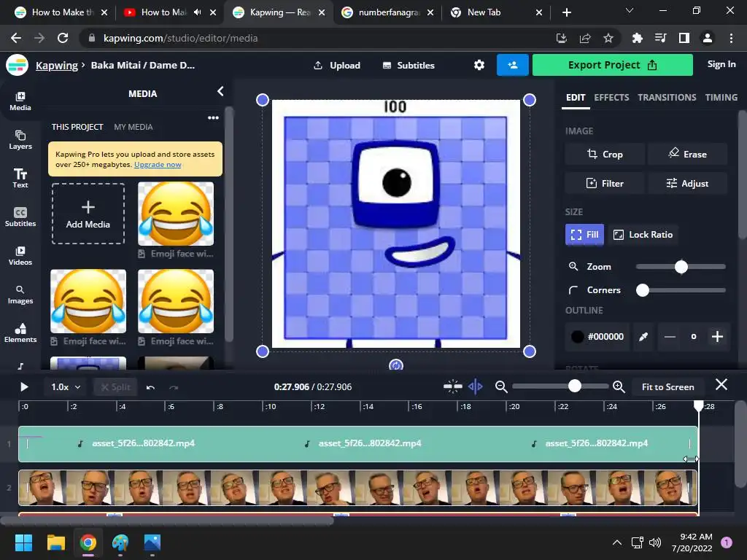
Task: Click the top-right canvas resize handle
Action: 530,100
